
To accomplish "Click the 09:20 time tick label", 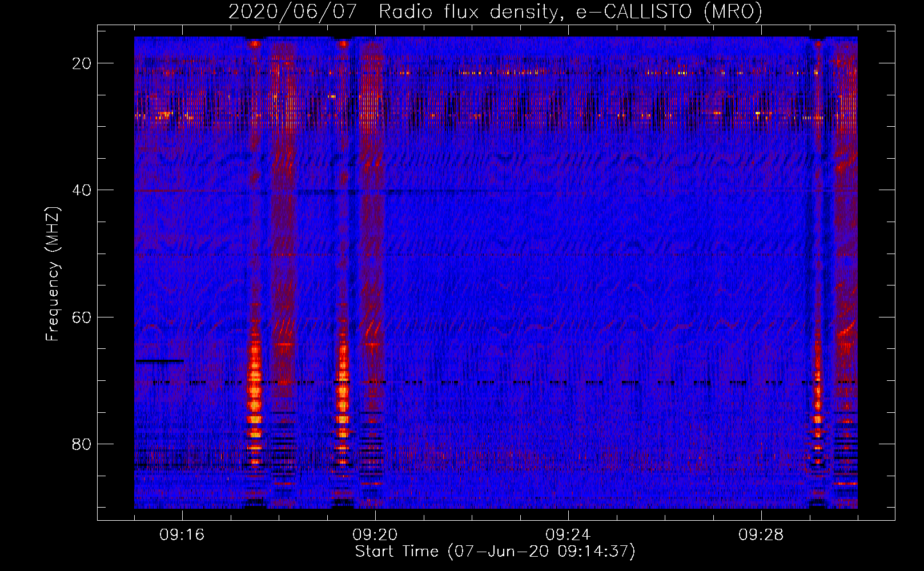I will (375, 535).
